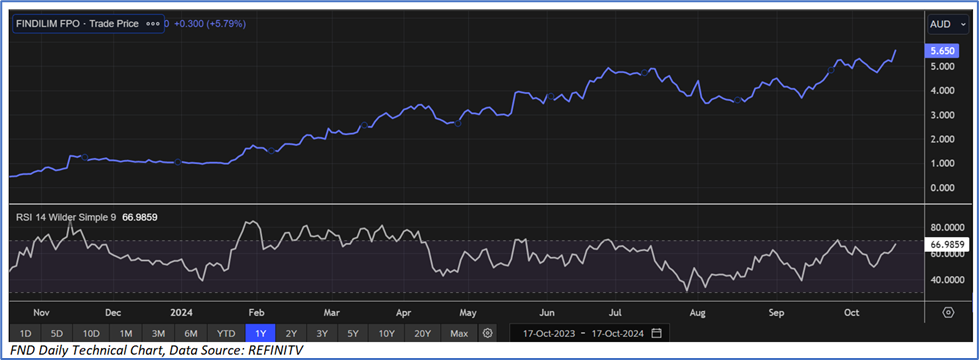The width and height of the screenshot is (979, 360).
Task: Select the 10Y time range
Action: pos(388,333)
